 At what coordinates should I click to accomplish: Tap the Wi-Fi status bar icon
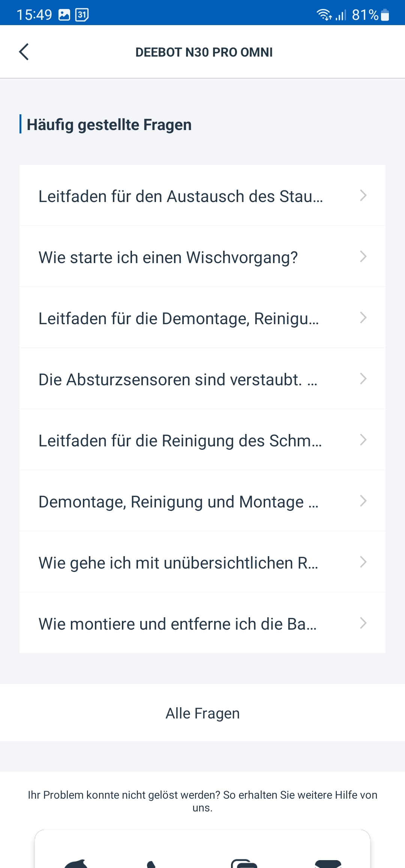[x=324, y=15]
